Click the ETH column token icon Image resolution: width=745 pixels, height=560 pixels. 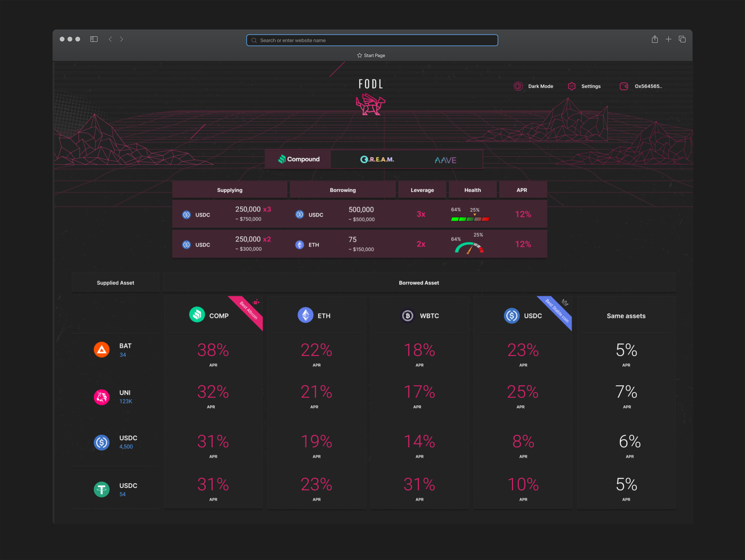(x=305, y=315)
